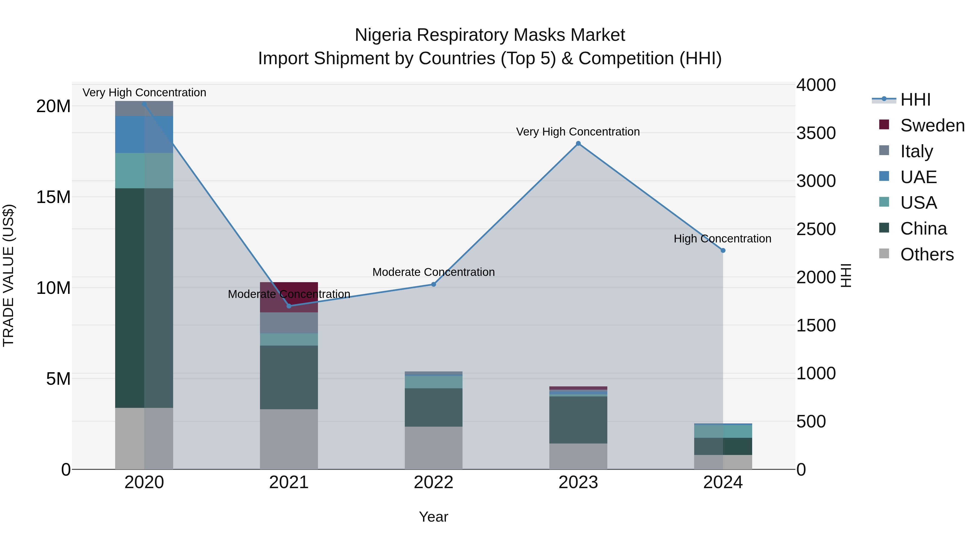Click the 4000 tick on HHI axis

point(816,85)
